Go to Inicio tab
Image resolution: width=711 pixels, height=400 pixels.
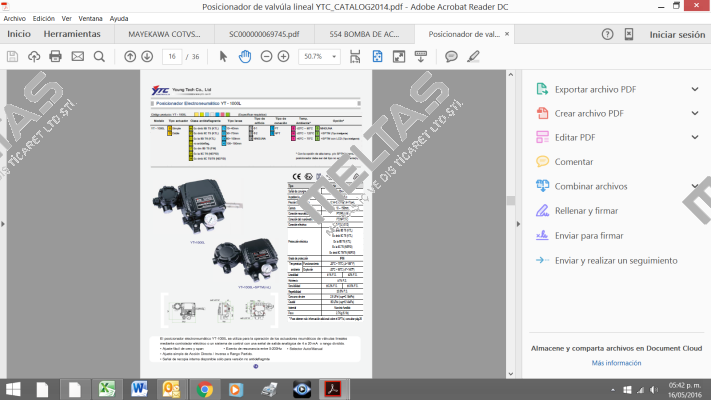[19, 34]
